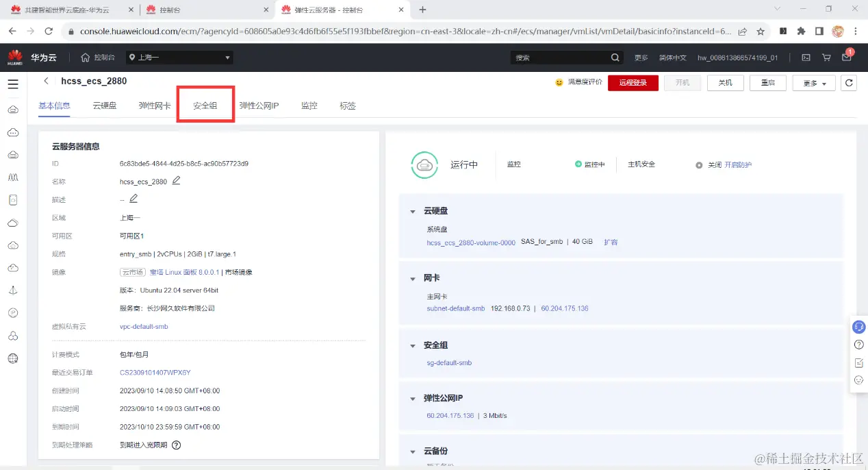Switch to 云硬盘 tab
Viewport: 868px width, 470px height.
click(x=105, y=106)
